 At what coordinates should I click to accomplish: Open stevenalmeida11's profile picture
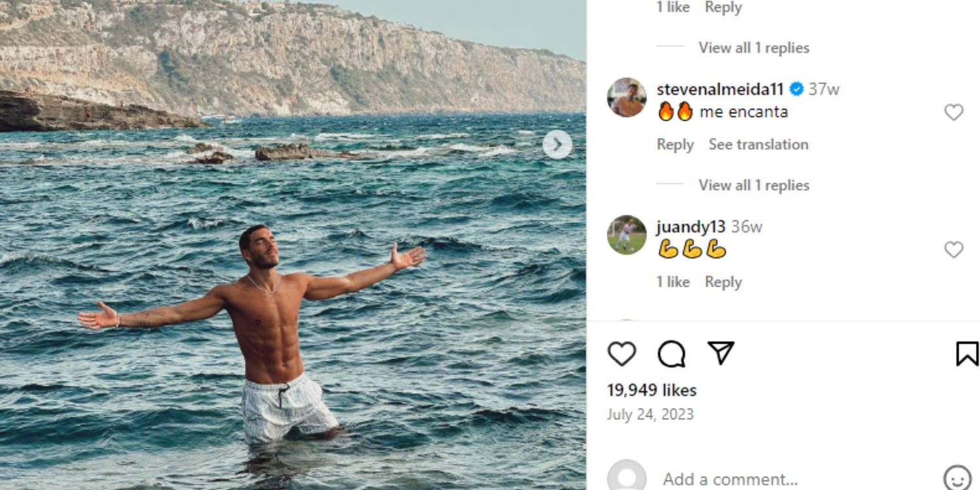point(627,97)
